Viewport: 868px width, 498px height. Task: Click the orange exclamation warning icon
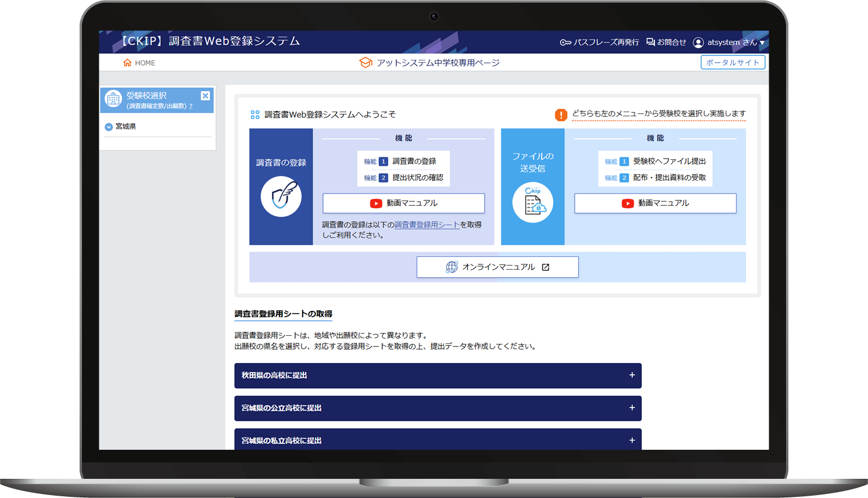tap(561, 114)
